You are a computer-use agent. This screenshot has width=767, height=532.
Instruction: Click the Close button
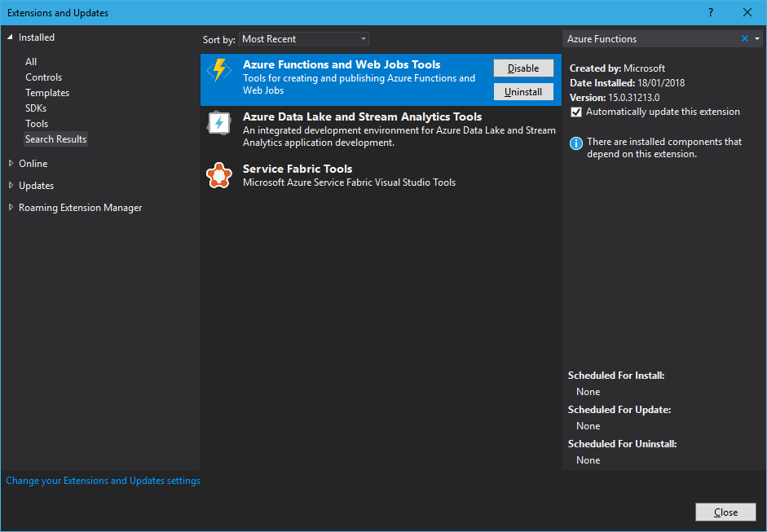[x=725, y=512]
